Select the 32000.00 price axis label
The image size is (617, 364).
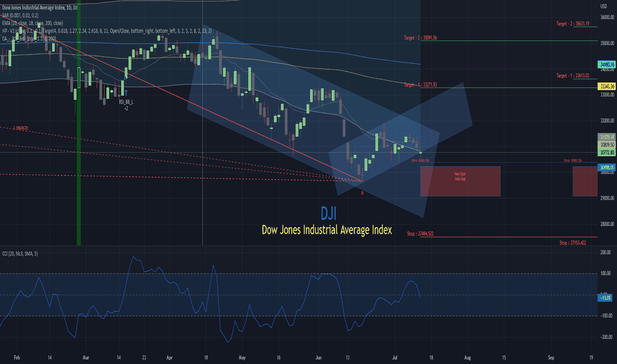[x=607, y=121]
